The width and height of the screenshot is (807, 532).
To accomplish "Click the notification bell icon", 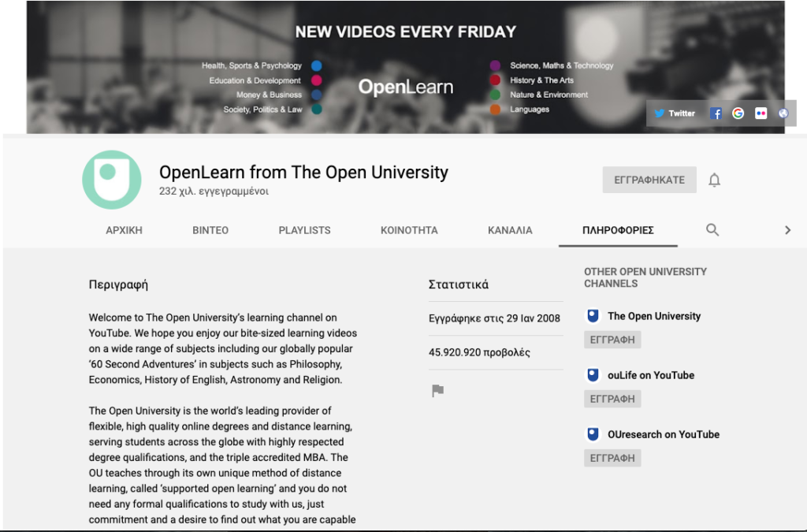I will tap(714, 180).
